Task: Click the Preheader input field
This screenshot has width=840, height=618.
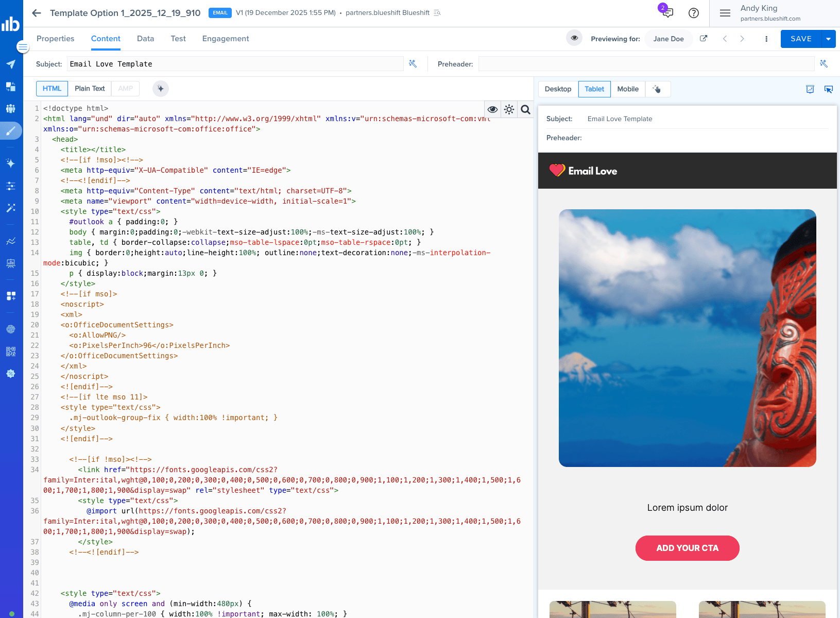Action: click(x=646, y=64)
